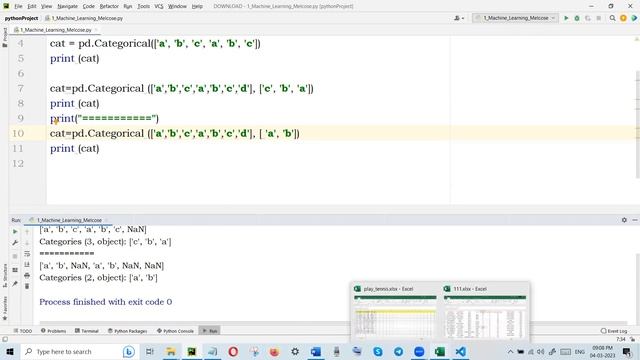The height and width of the screenshot is (360, 640).
Task: Open the Navigate menu
Action: [x=67, y=6]
